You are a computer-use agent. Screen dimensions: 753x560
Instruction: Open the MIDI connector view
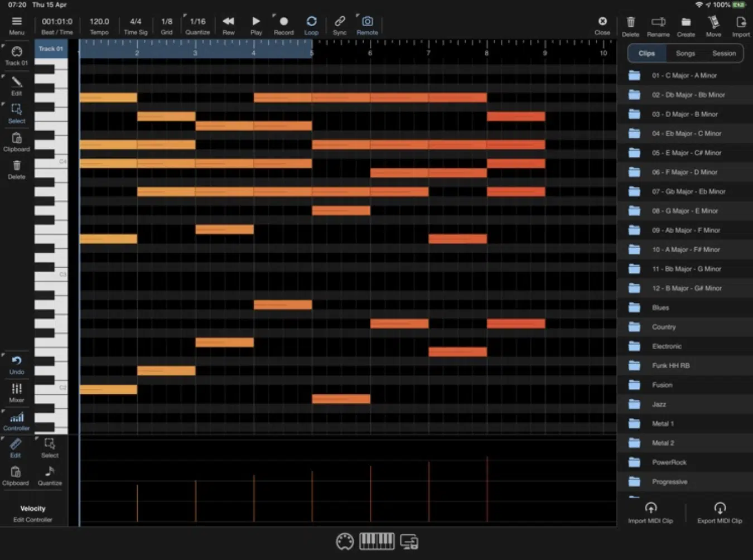345,542
